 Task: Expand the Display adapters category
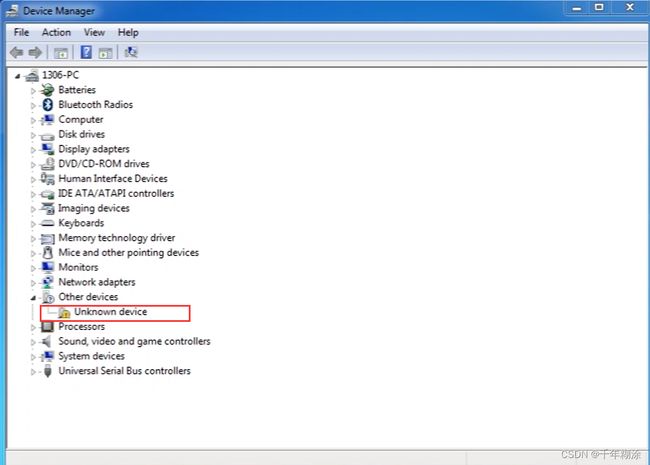33,150
